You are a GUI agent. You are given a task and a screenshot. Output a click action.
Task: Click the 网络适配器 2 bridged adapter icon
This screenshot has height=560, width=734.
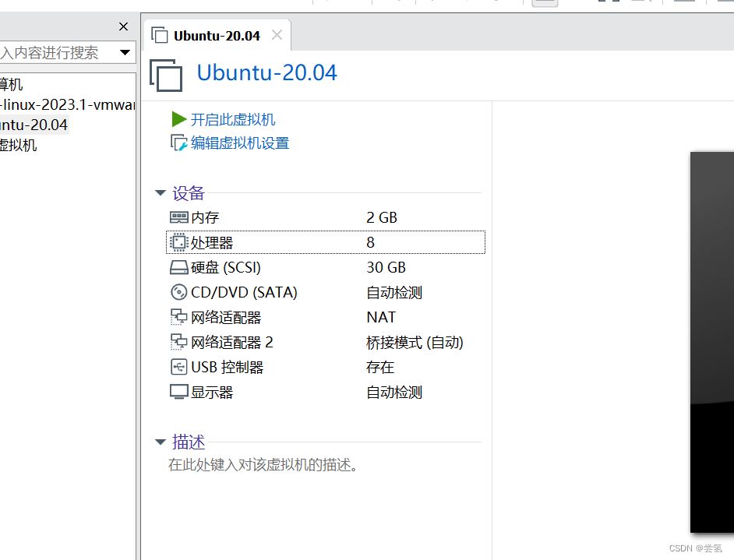178,342
